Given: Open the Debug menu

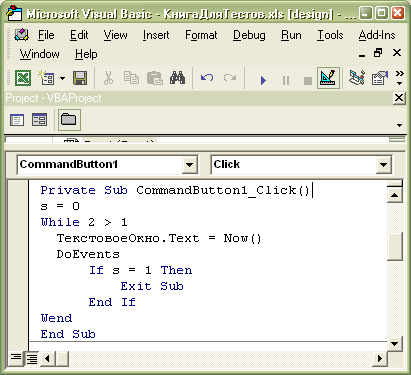Looking at the screenshot, I should click(x=249, y=35).
